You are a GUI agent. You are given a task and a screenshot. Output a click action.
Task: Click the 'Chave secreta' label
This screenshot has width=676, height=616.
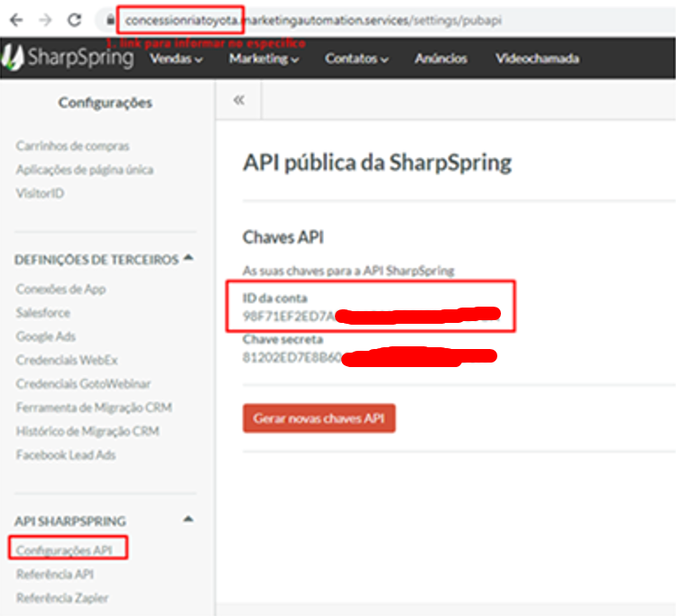282,339
